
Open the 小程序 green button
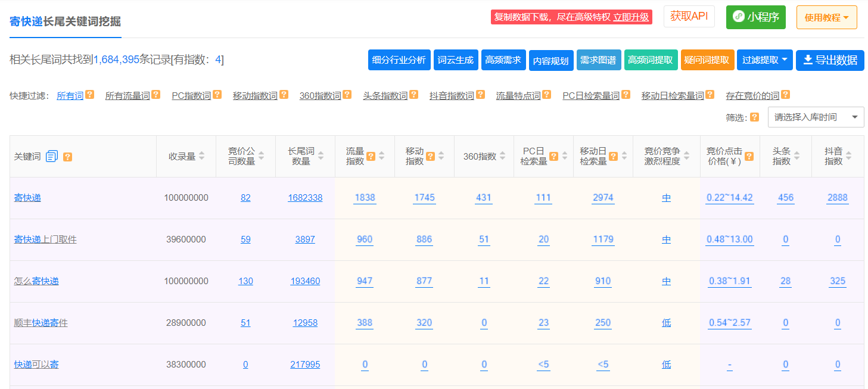pos(755,17)
